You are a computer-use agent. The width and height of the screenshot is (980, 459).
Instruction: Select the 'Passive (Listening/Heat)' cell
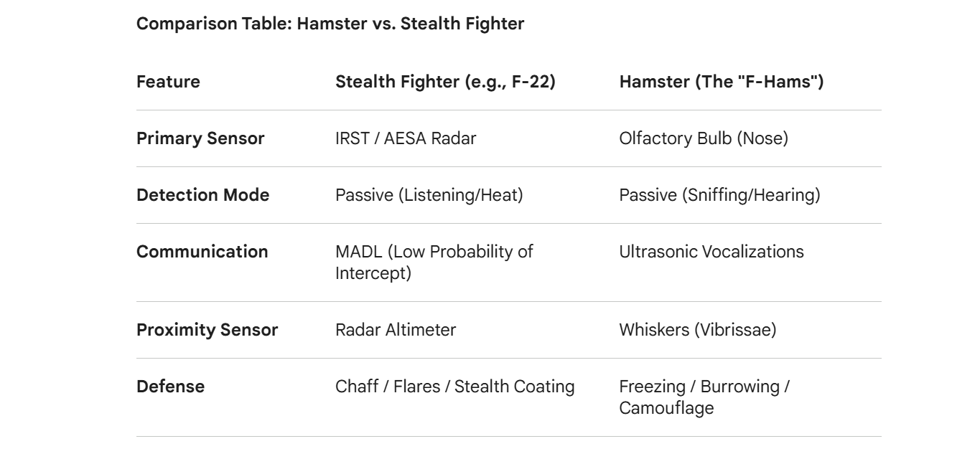(x=429, y=194)
